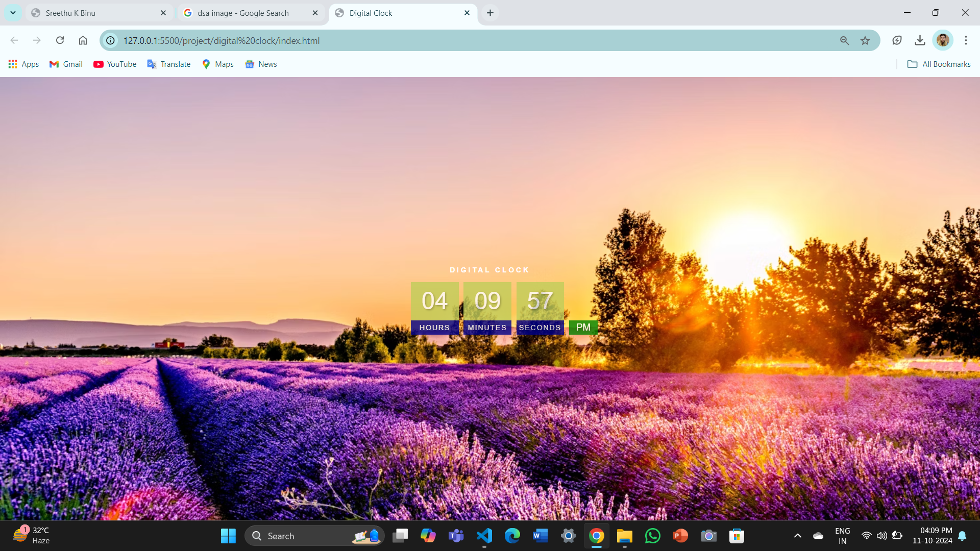Viewport: 980px width, 551px height.
Task: Click the green PM indicator
Action: 583,328
